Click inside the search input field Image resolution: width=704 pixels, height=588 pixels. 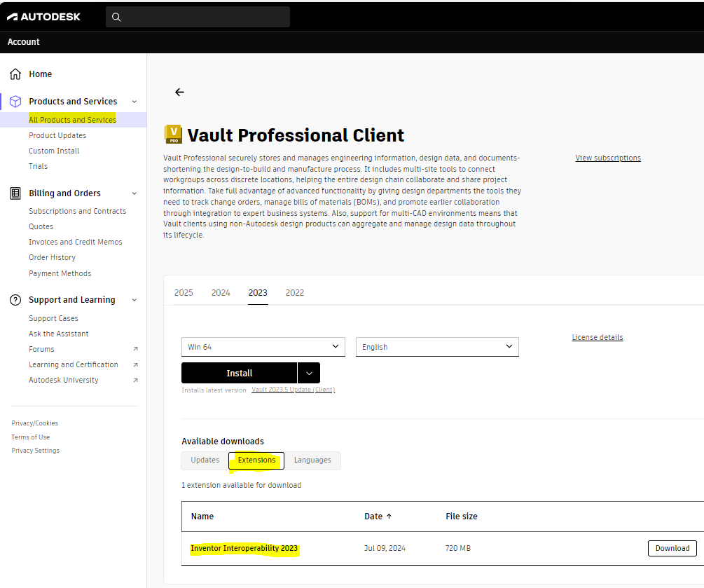pos(203,16)
